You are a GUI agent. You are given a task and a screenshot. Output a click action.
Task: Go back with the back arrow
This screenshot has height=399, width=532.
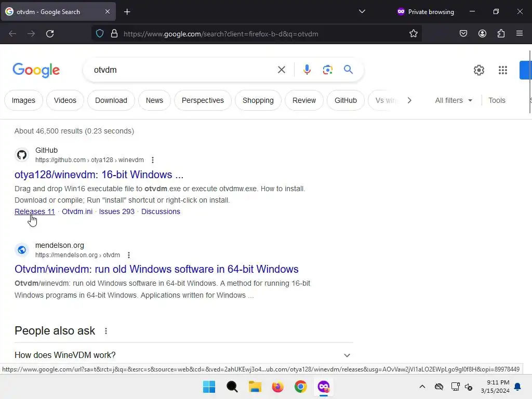(12, 34)
